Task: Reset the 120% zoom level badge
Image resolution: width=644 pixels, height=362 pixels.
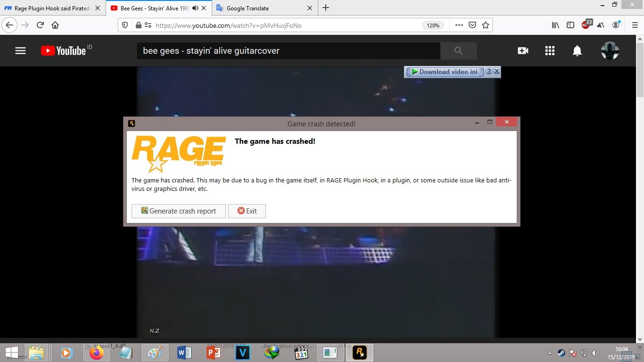Action: pyautogui.click(x=433, y=25)
